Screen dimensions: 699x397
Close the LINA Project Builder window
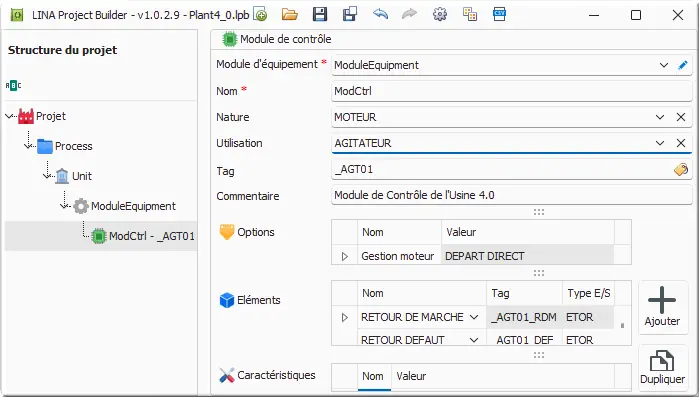pyautogui.click(x=678, y=15)
